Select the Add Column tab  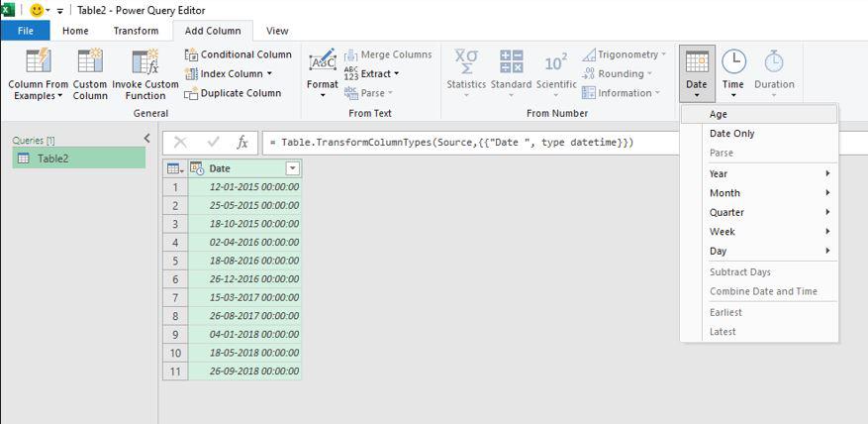[213, 31]
